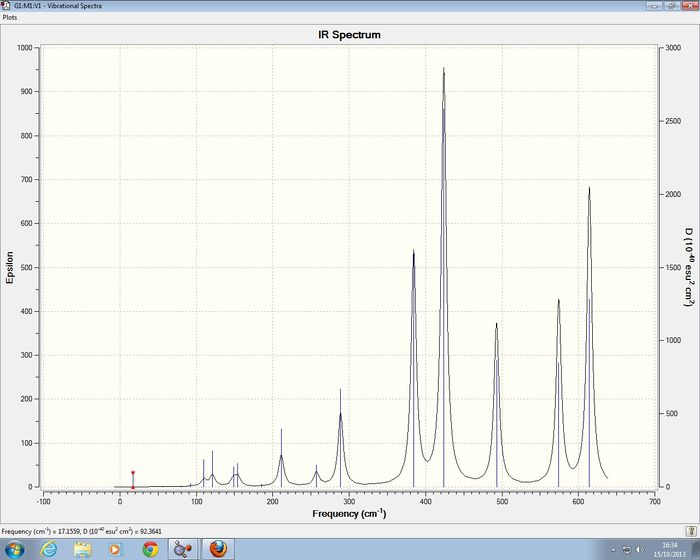700x560 pixels.
Task: Minimize the Vibrational Spectra window
Action: [x=654, y=5]
